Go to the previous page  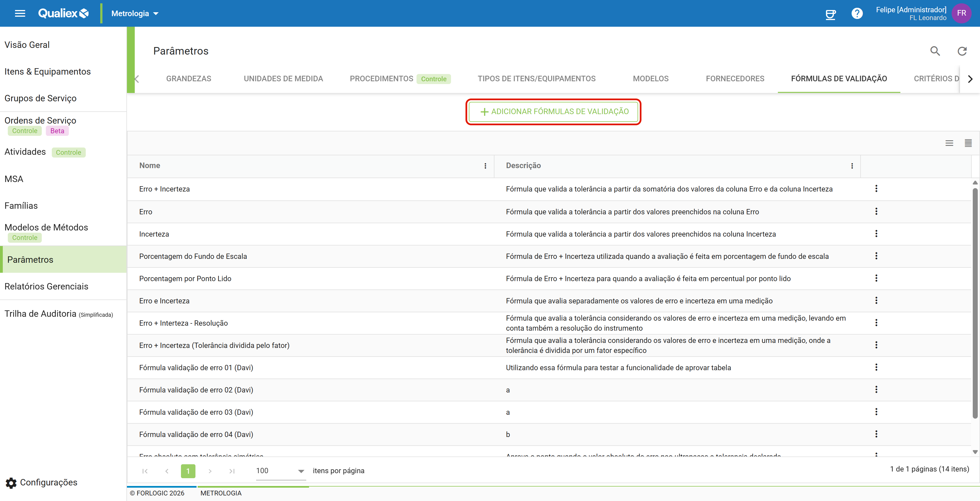pos(167,471)
